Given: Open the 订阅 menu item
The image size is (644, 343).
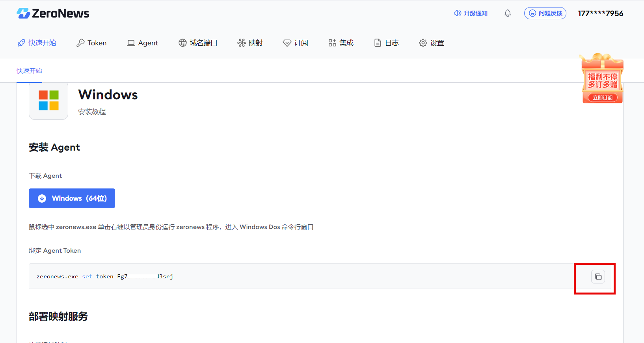Looking at the screenshot, I should 295,43.
